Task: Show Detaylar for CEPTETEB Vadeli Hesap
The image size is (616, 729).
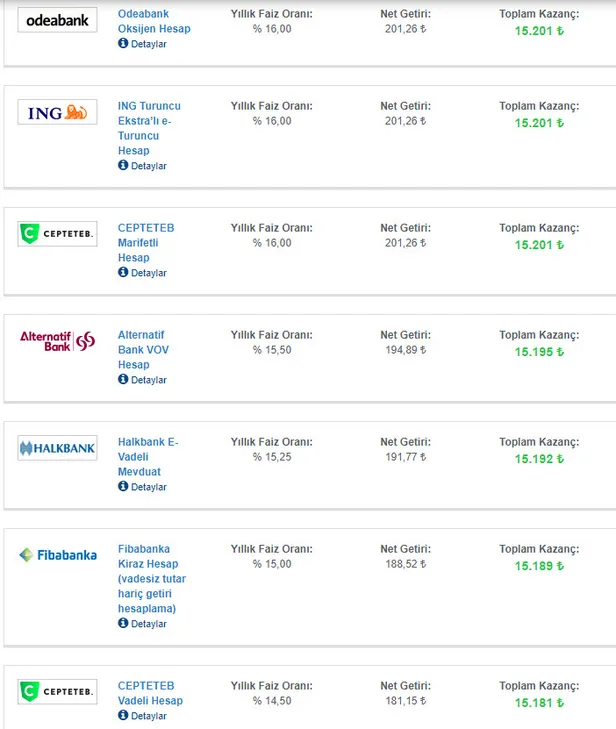Action: pos(142,716)
